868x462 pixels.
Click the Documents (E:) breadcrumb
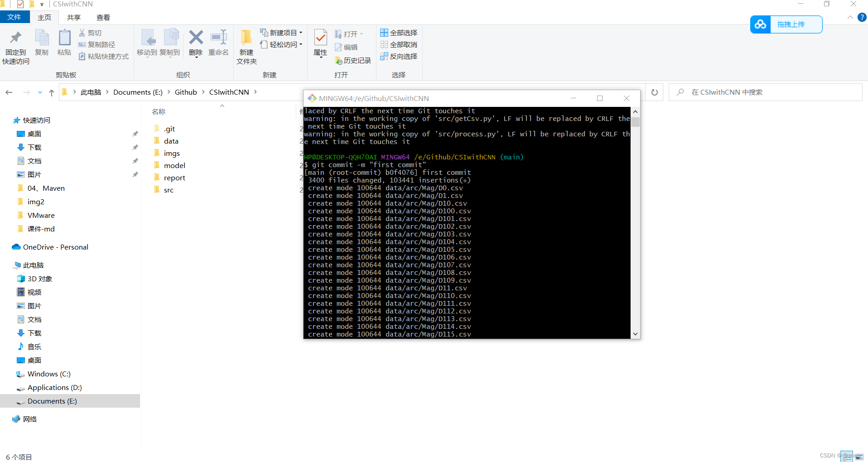pyautogui.click(x=138, y=92)
